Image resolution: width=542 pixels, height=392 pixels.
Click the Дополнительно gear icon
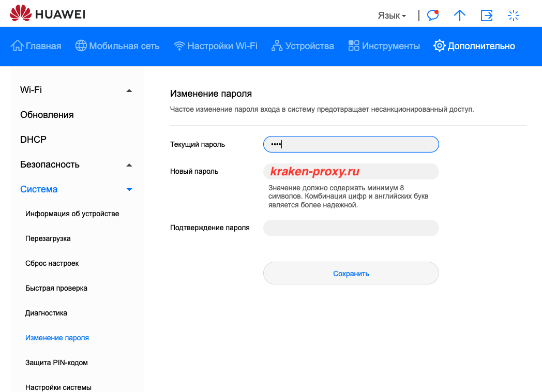tap(439, 46)
